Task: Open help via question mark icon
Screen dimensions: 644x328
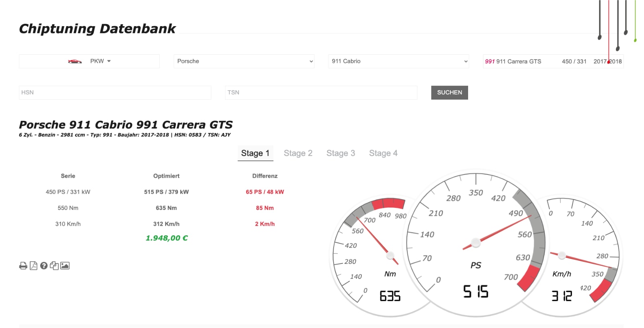Action: point(44,266)
